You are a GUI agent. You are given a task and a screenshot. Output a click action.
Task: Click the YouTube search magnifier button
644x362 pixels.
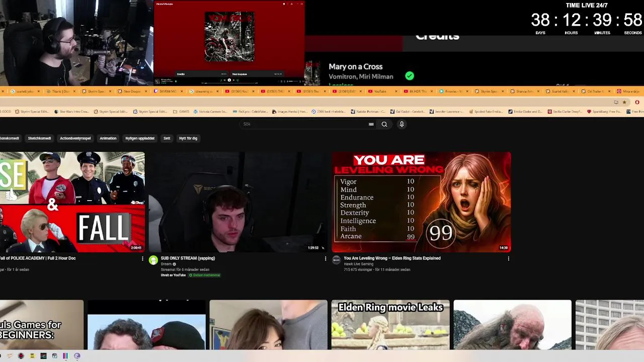coord(384,124)
